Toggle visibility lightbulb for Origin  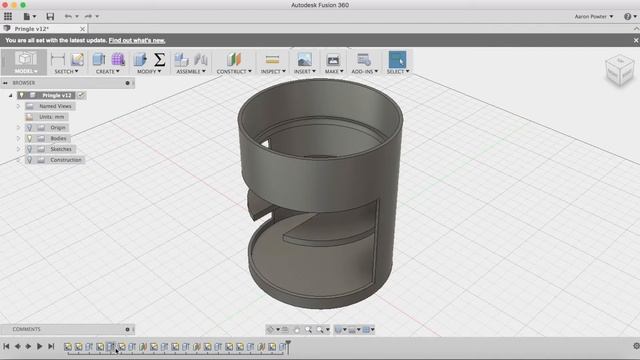[x=29, y=128]
